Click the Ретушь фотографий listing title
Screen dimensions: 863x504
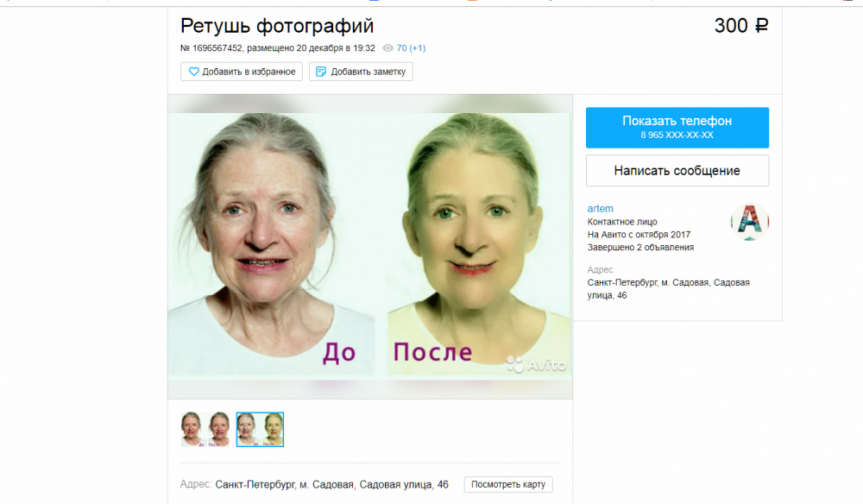click(x=277, y=26)
